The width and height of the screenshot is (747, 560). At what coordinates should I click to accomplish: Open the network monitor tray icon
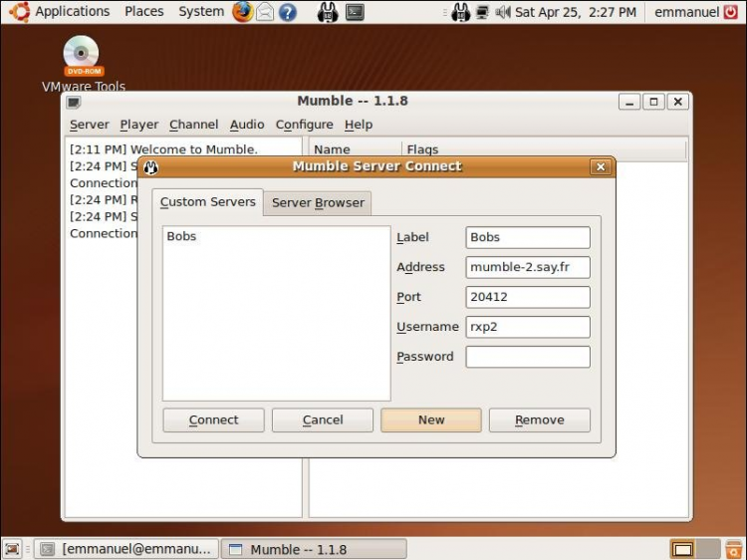tap(482, 12)
